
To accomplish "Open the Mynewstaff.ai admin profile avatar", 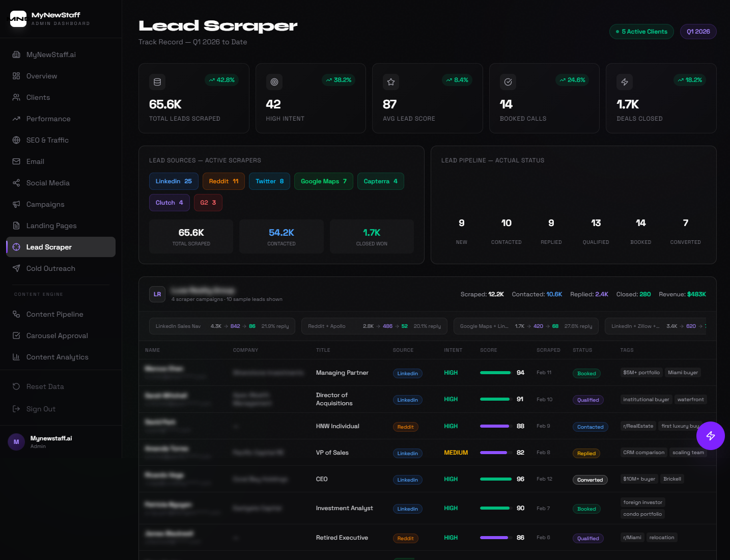I will [16, 442].
